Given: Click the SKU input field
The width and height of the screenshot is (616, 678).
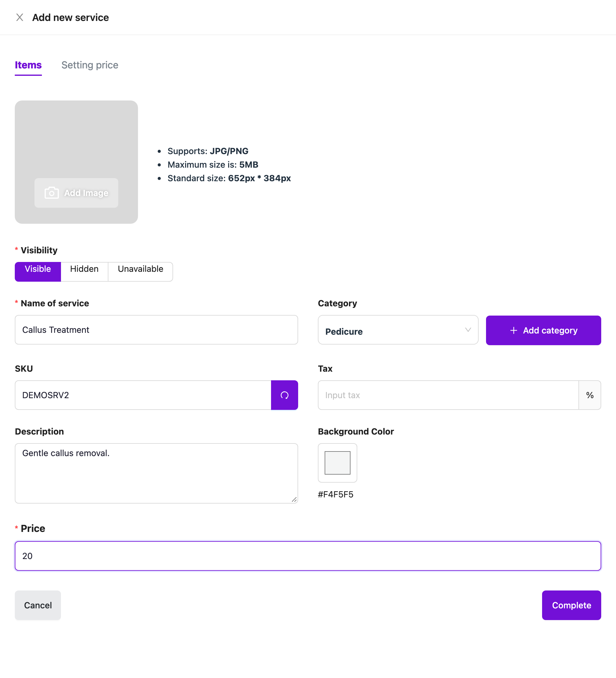Looking at the screenshot, I should pos(143,395).
